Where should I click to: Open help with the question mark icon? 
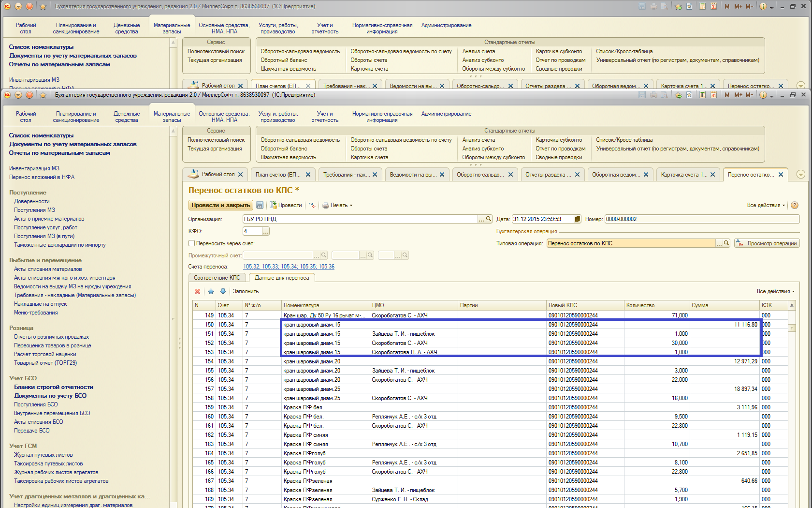(795, 205)
